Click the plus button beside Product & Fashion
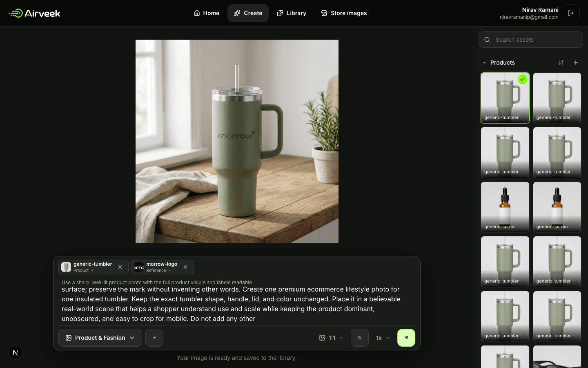588x368 pixels. coord(154,338)
